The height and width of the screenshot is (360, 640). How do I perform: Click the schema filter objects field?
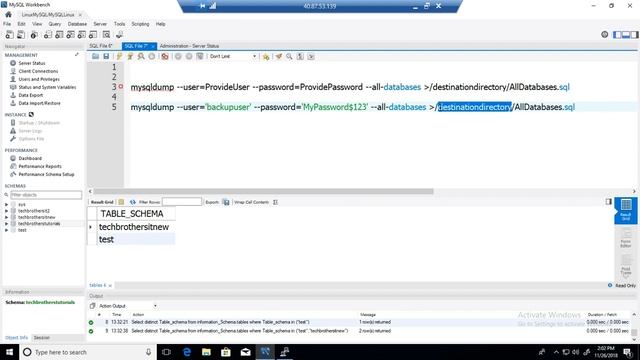point(46,195)
